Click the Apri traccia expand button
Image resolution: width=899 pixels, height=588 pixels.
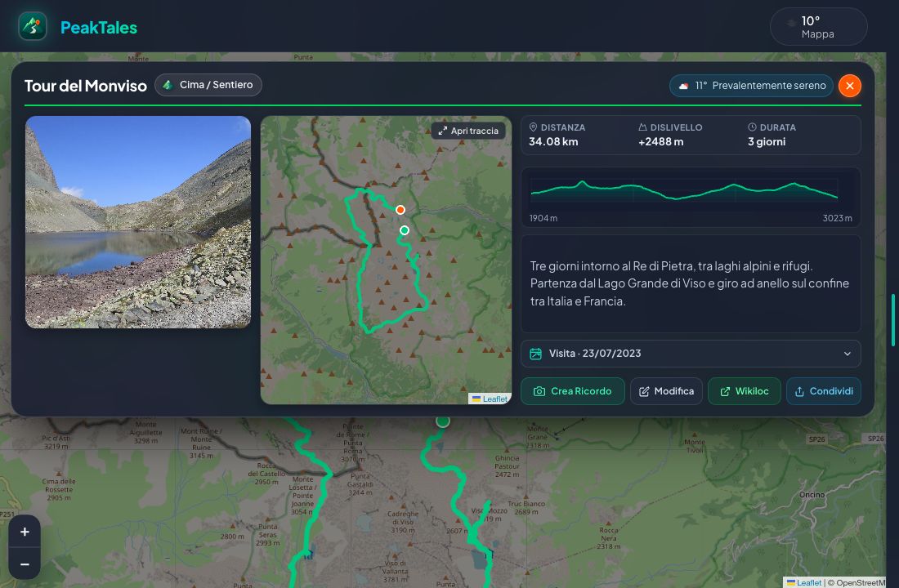tap(468, 131)
